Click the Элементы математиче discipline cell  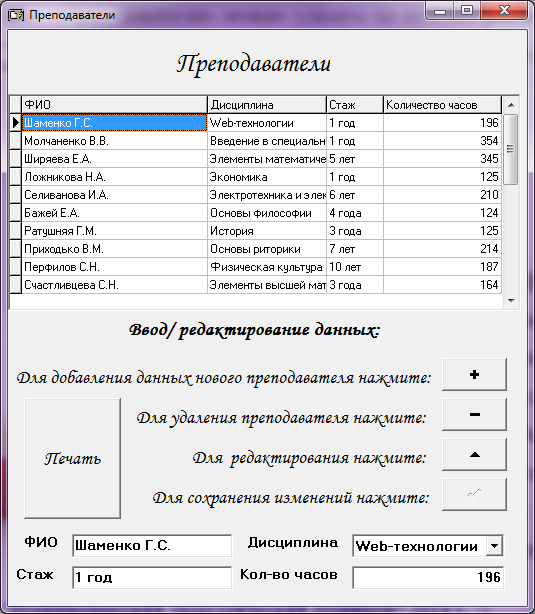(267, 159)
